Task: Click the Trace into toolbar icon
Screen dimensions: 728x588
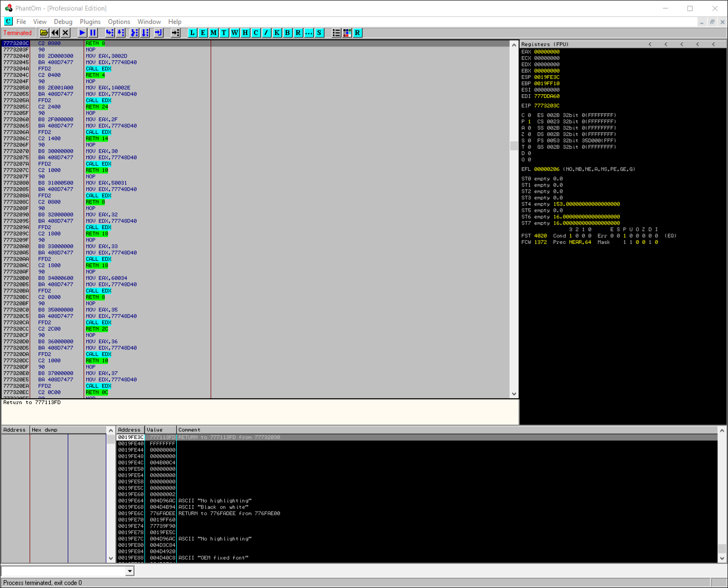Action: [x=134, y=33]
